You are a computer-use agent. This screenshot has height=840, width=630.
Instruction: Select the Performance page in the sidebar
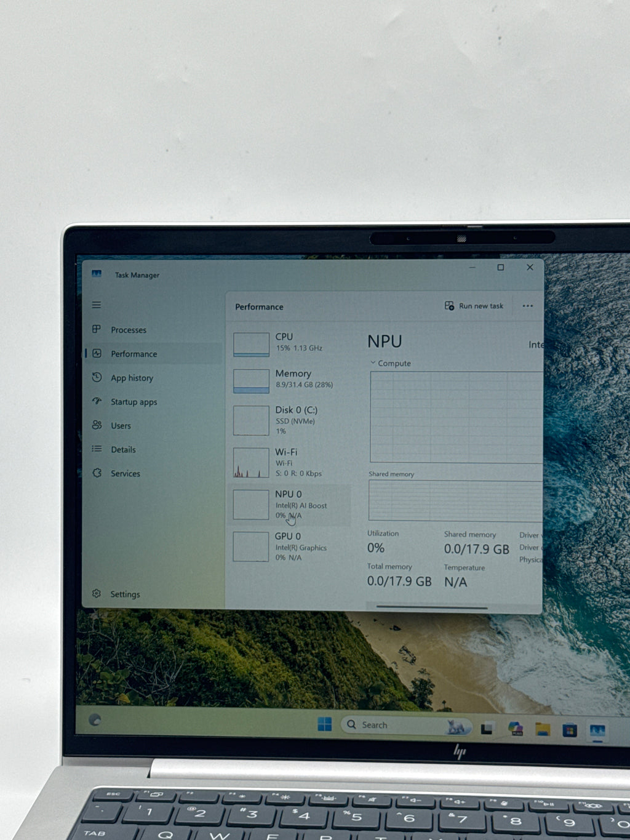152,354
